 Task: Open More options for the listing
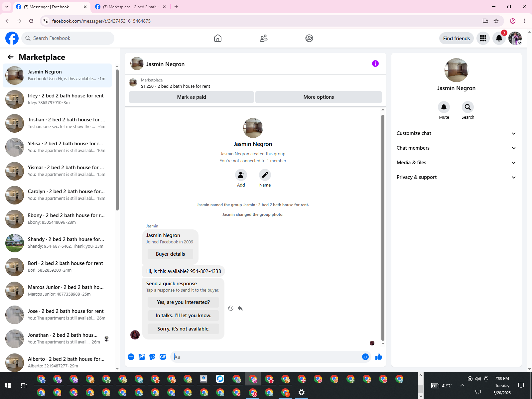(319, 97)
